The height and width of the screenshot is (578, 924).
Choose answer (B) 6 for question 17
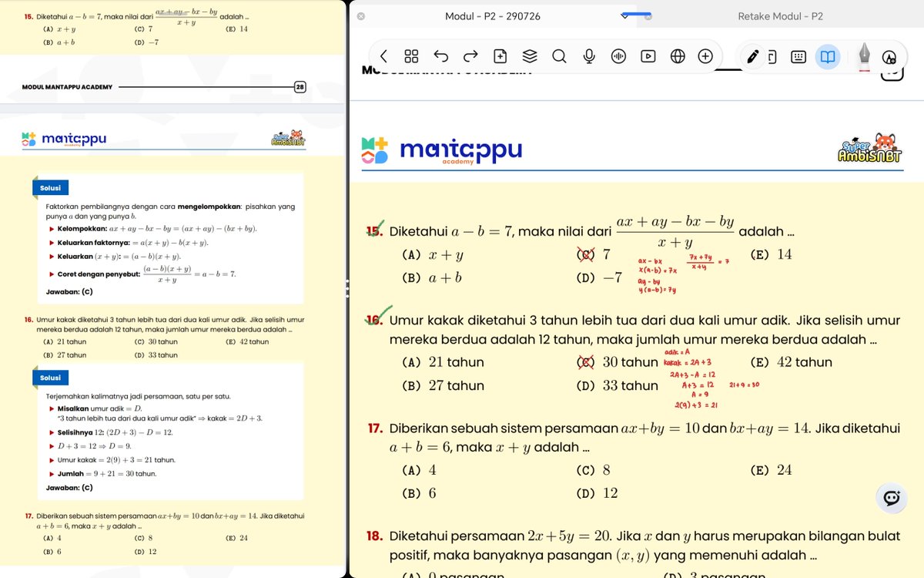[419, 493]
